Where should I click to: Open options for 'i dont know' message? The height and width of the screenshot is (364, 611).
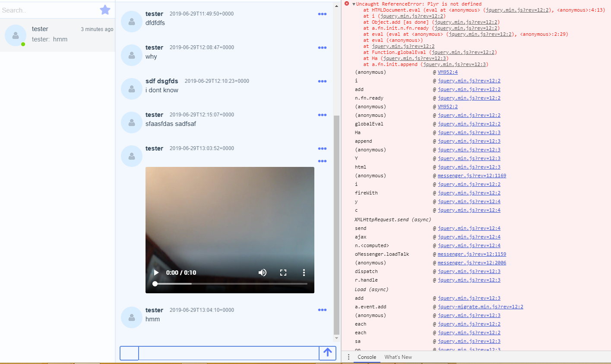coord(322,82)
